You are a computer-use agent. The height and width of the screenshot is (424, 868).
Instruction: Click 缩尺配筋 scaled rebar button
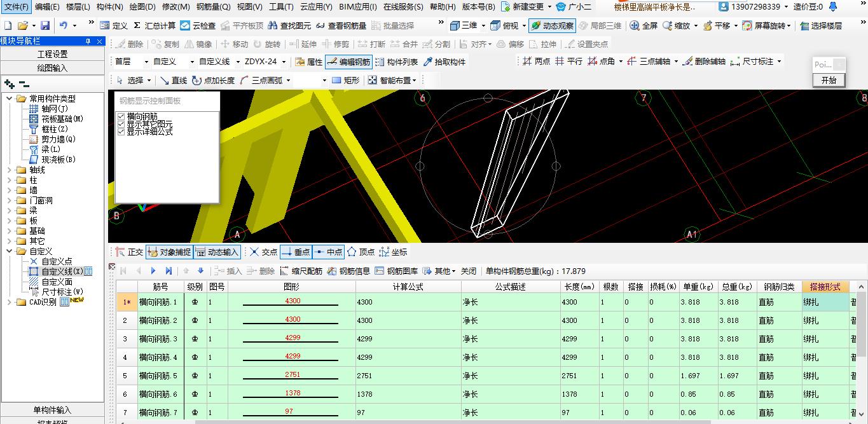point(301,271)
